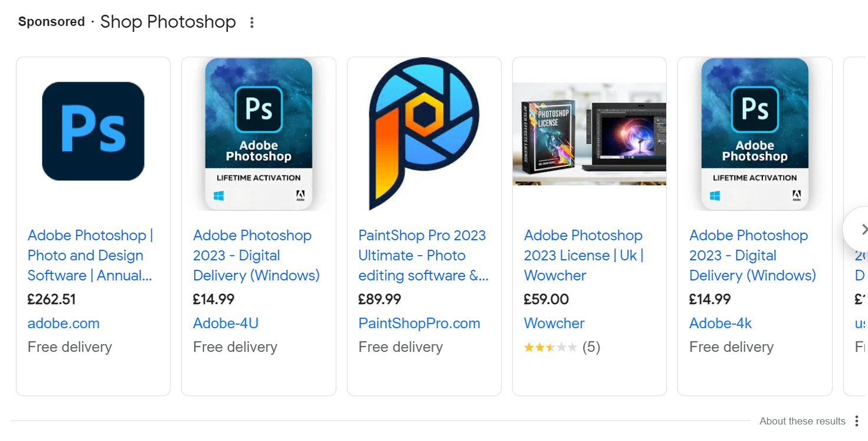Viewport: 868px width, 441px height.
Task: Visit the Adobe-4k seller link
Action: pos(720,323)
